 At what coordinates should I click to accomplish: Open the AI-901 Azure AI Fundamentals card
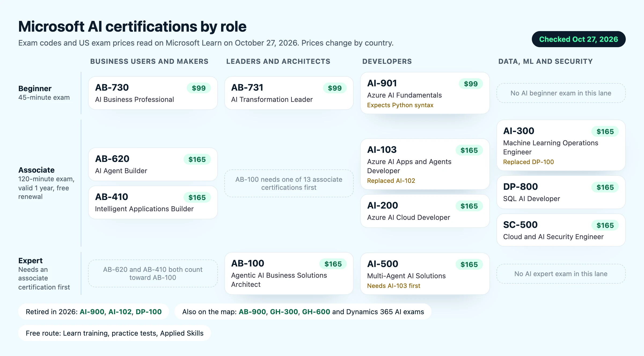tap(425, 93)
